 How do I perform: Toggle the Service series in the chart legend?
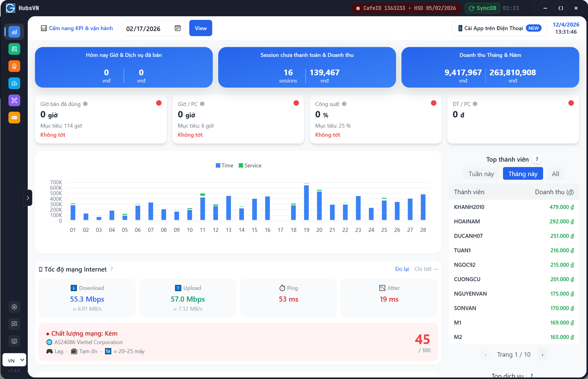coord(250,165)
